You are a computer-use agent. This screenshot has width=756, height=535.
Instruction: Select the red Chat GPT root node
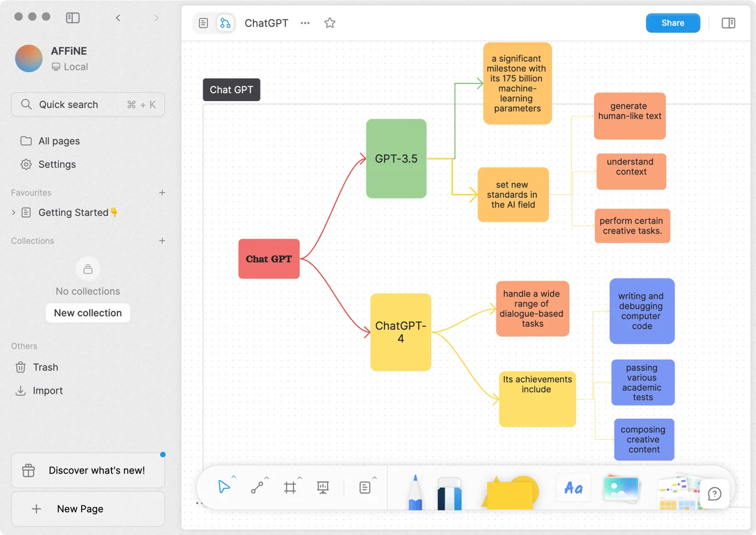269,259
